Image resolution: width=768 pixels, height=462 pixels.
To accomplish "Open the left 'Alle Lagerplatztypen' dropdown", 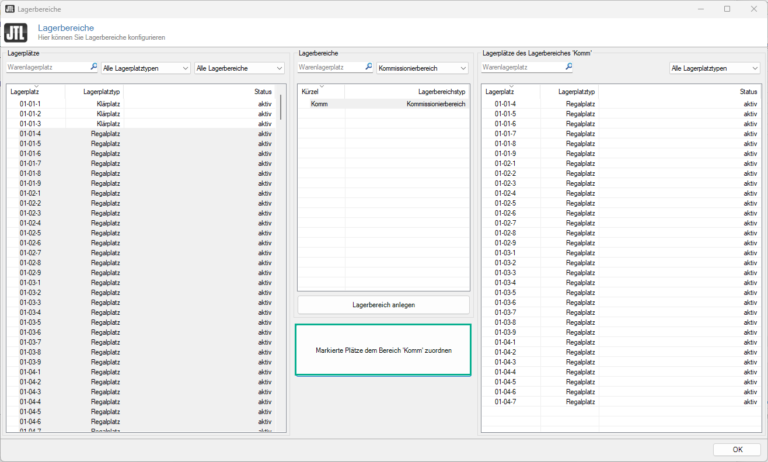I will (145, 68).
